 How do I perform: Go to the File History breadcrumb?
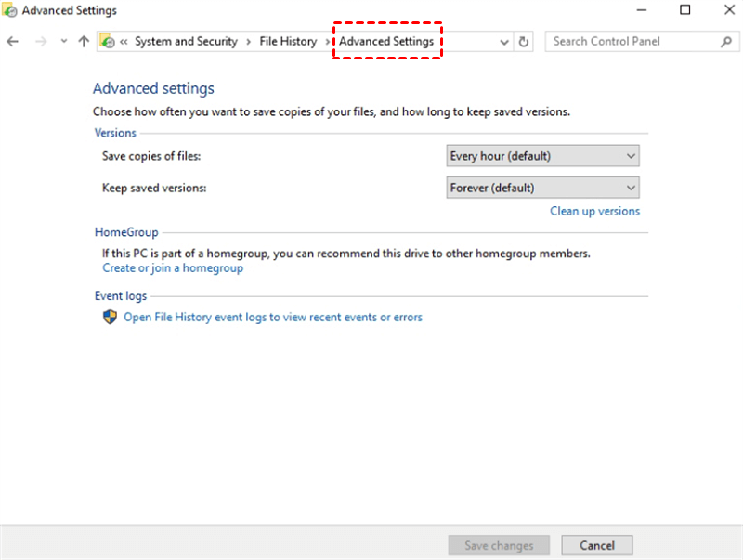[288, 42]
